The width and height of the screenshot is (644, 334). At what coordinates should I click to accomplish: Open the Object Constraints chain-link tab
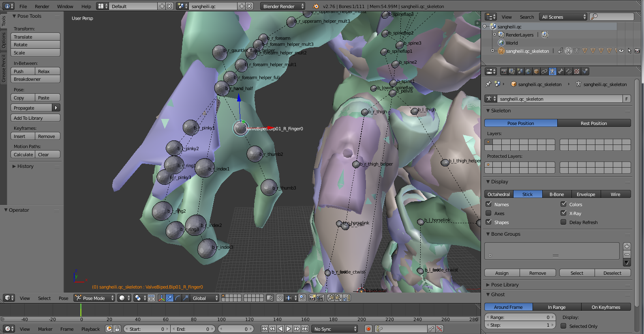pos(544,71)
